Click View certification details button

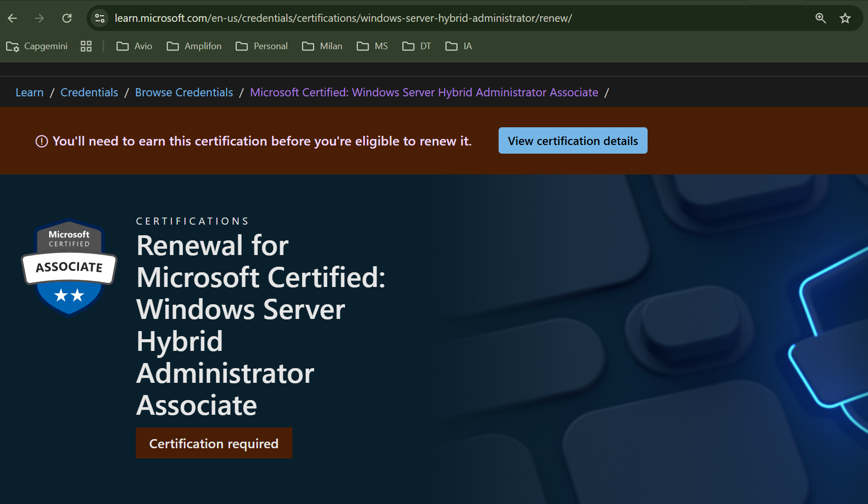tap(573, 140)
